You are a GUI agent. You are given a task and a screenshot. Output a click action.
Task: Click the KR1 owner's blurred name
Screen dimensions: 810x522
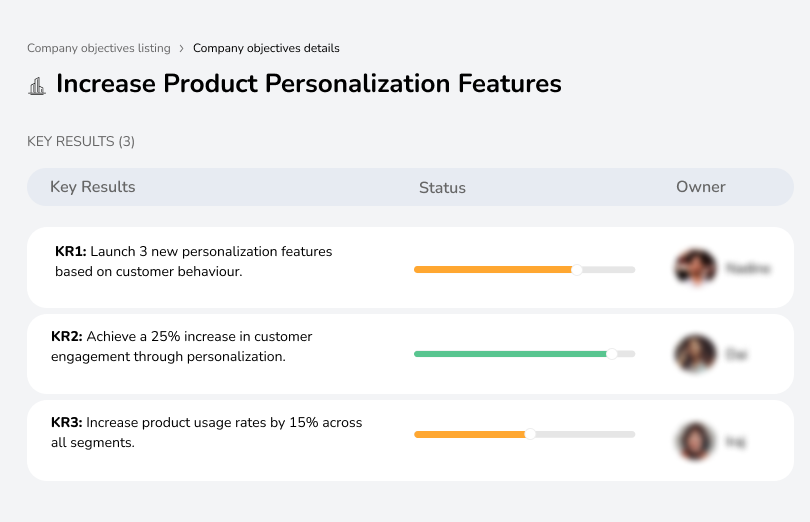tap(747, 268)
